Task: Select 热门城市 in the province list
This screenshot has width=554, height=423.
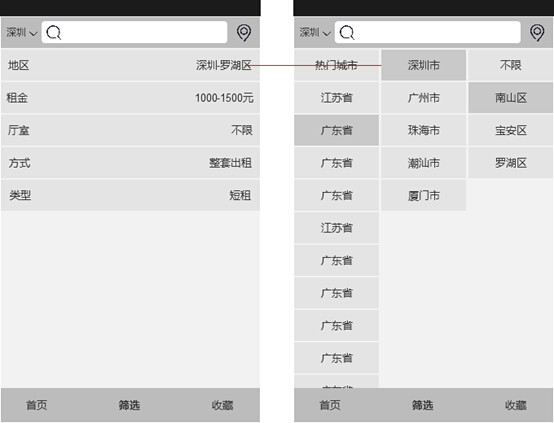Action: coord(336,65)
